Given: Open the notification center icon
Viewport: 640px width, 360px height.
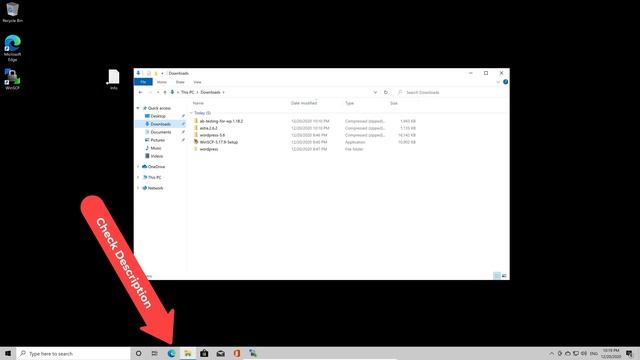Looking at the screenshot, I should 629,353.
